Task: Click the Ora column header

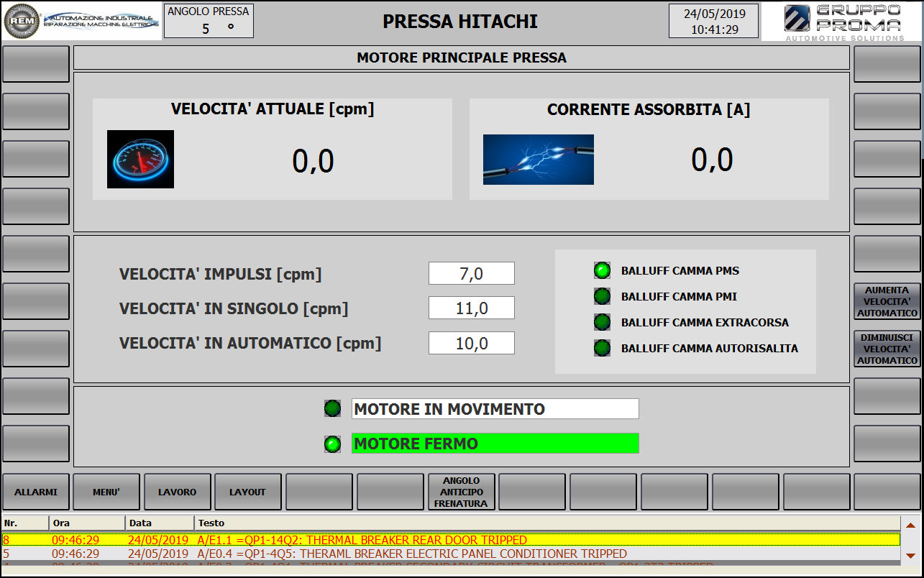Action: 87,523
